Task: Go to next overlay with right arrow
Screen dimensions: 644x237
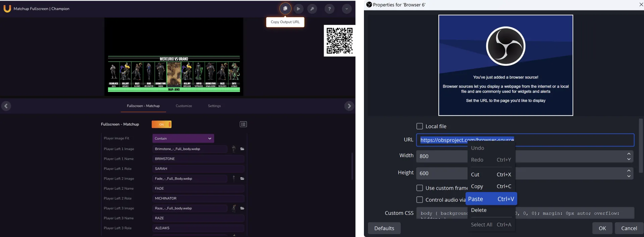Action: point(349,106)
